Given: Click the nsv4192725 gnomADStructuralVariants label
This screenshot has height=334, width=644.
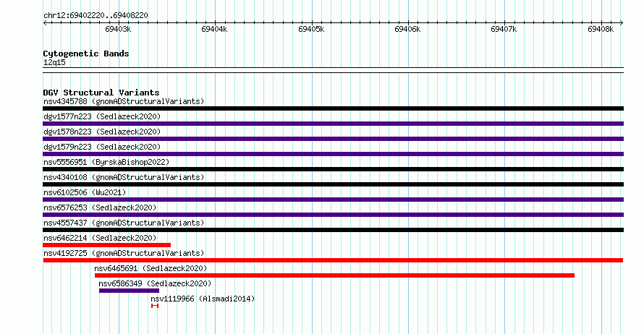Looking at the screenshot, I should click(124, 253).
